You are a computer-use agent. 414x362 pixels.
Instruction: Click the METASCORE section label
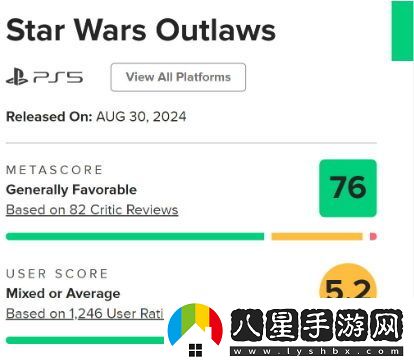[54, 170]
